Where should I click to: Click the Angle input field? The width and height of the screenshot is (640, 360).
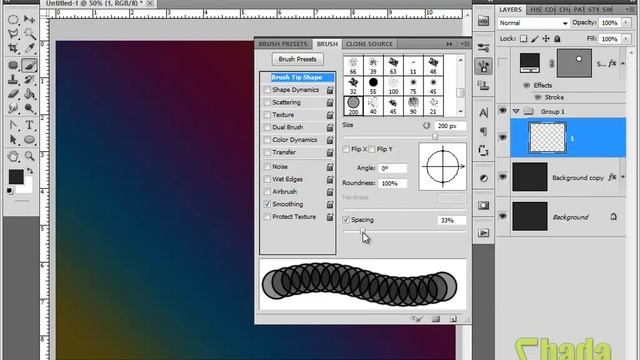click(393, 168)
